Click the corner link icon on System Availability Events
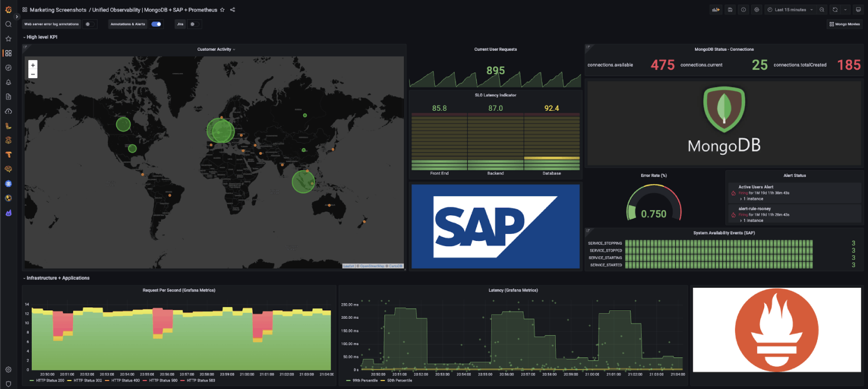Viewport: 868px width, 389px height. tap(588, 231)
